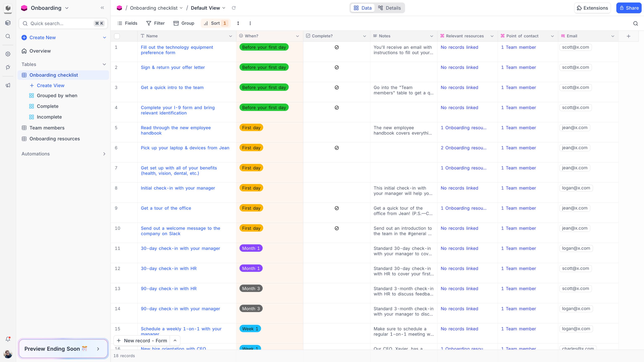Uncheck Complete for Sign & return offer letter
The width and height of the screenshot is (644, 362).
tap(337, 67)
